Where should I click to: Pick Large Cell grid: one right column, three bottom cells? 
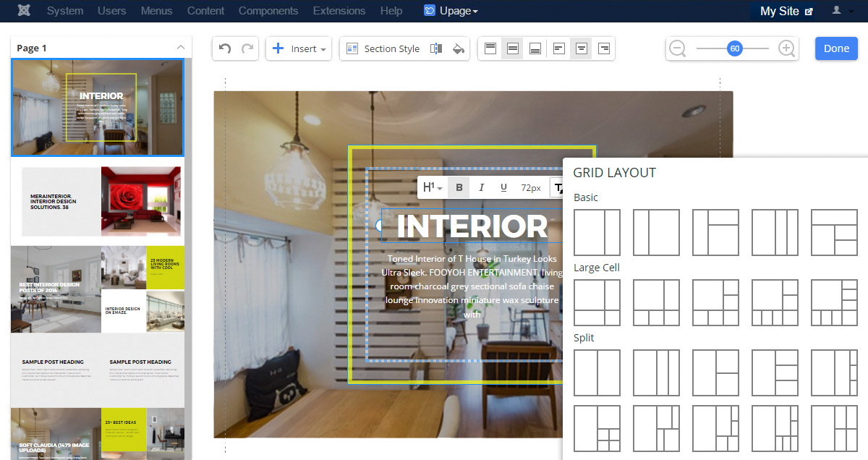657,303
